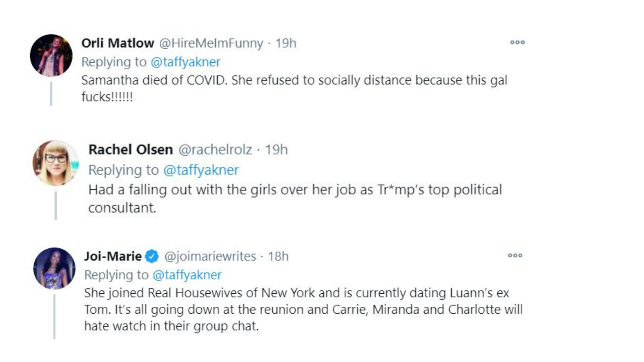Open more options on Orli Matlow's tweet
Image resolution: width=644 pixels, height=362 pixels.
click(517, 43)
